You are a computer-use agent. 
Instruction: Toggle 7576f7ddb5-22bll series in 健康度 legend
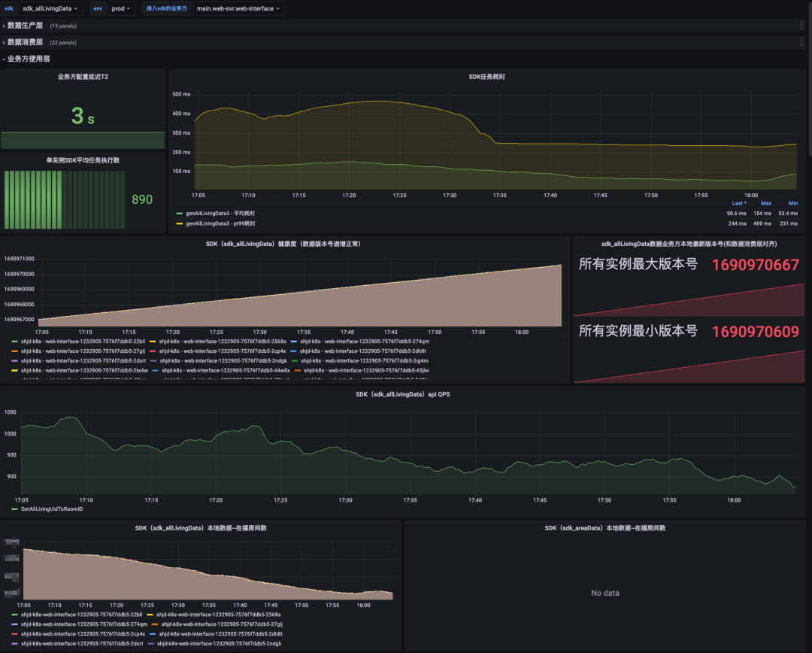click(83, 342)
